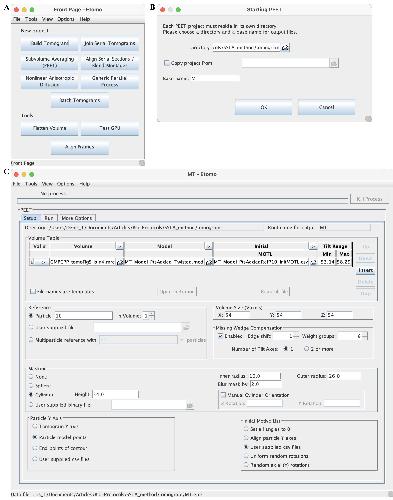Viewport: 393px width, 500px height.
Task: Open folder chooser for Copy project from
Action: click(334, 63)
